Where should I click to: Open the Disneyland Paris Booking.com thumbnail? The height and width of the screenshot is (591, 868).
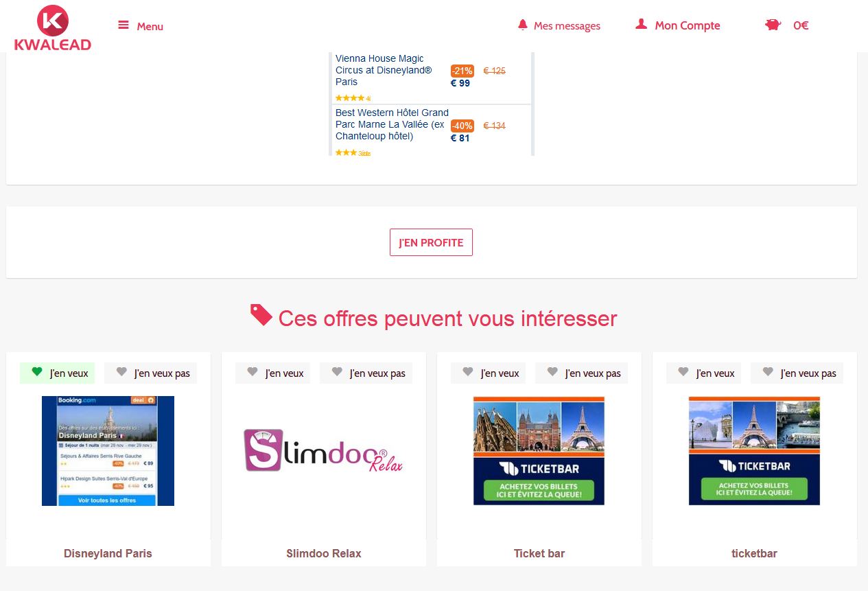tap(108, 451)
